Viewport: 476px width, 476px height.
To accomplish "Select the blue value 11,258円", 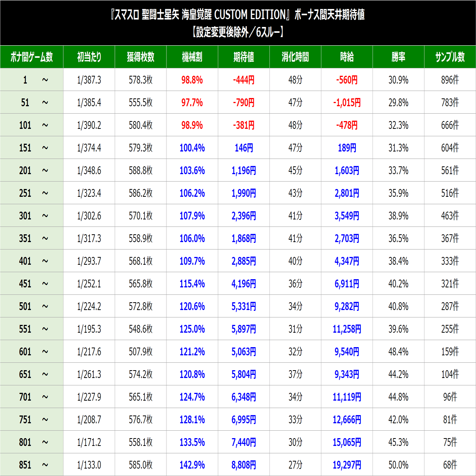I will (347, 329).
